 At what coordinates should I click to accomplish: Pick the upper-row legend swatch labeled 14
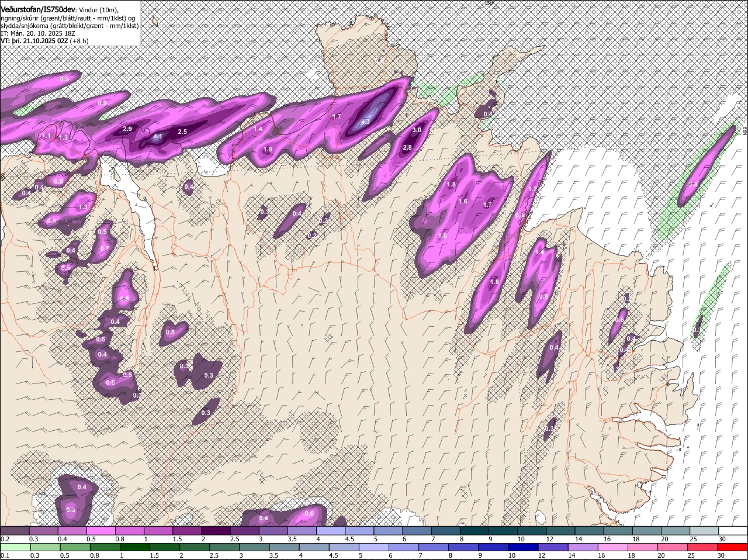[588, 530]
